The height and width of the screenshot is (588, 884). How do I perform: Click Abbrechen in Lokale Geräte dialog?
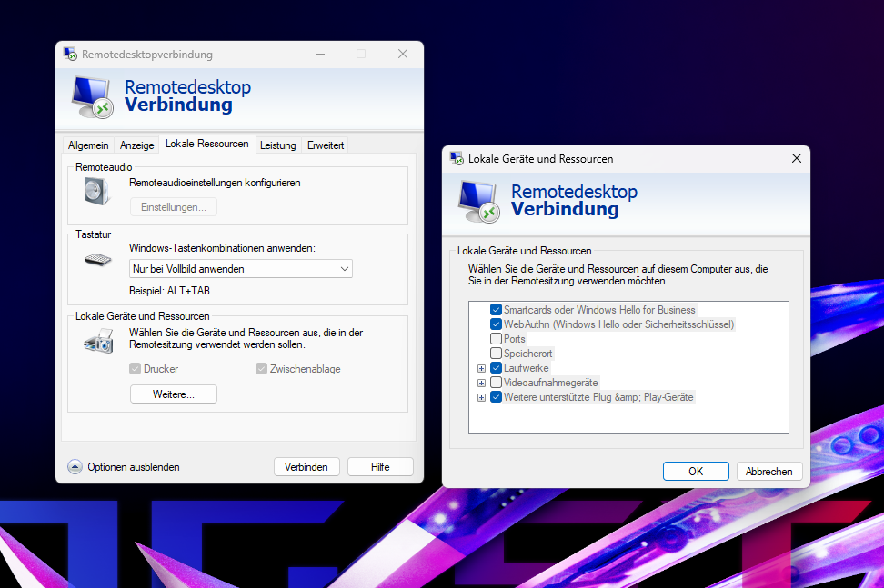click(769, 472)
